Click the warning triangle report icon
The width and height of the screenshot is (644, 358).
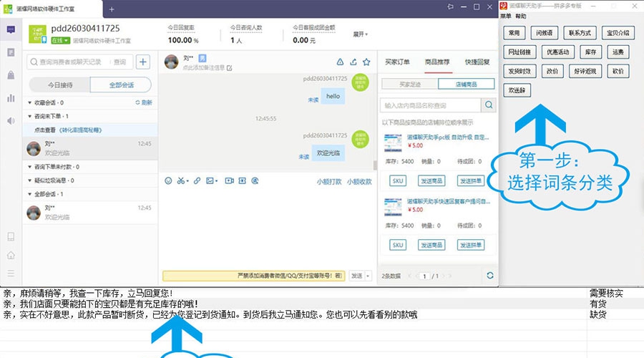(340, 62)
